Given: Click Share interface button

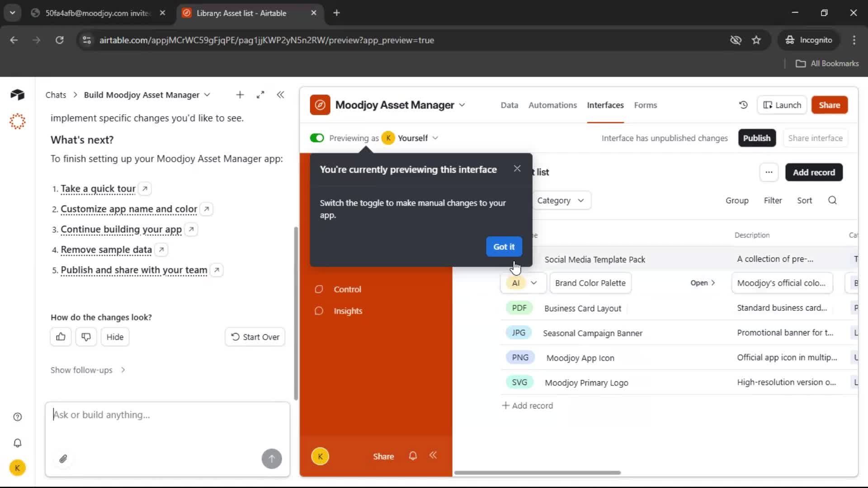Looking at the screenshot, I should pos(815,138).
